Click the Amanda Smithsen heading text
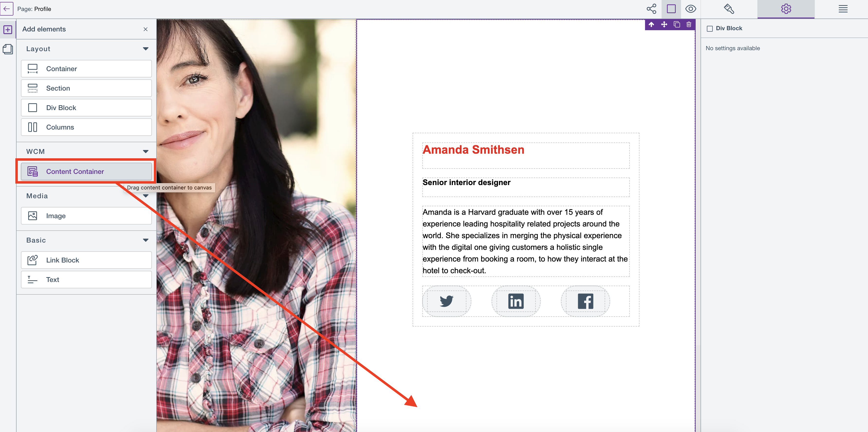The image size is (868, 432). click(x=473, y=150)
